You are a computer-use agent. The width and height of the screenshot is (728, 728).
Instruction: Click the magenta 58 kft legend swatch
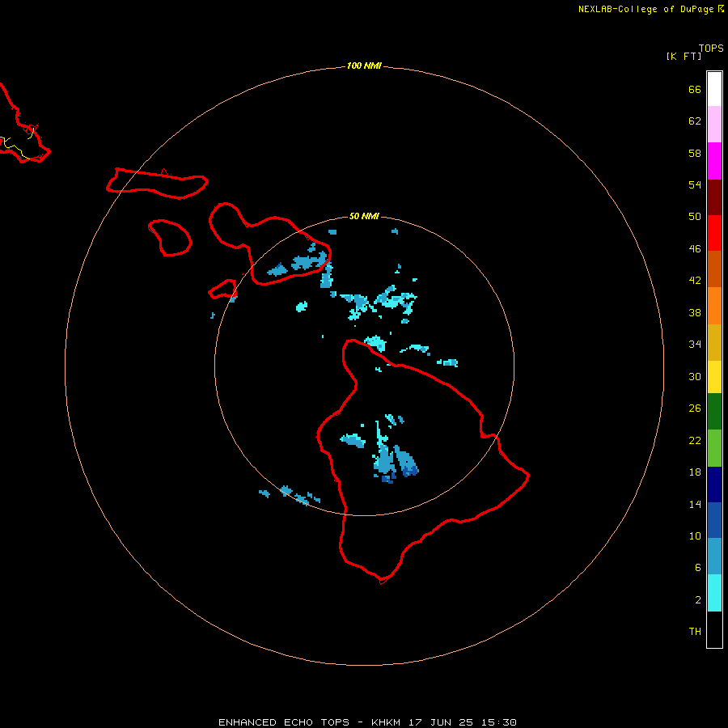pyautogui.click(x=714, y=161)
